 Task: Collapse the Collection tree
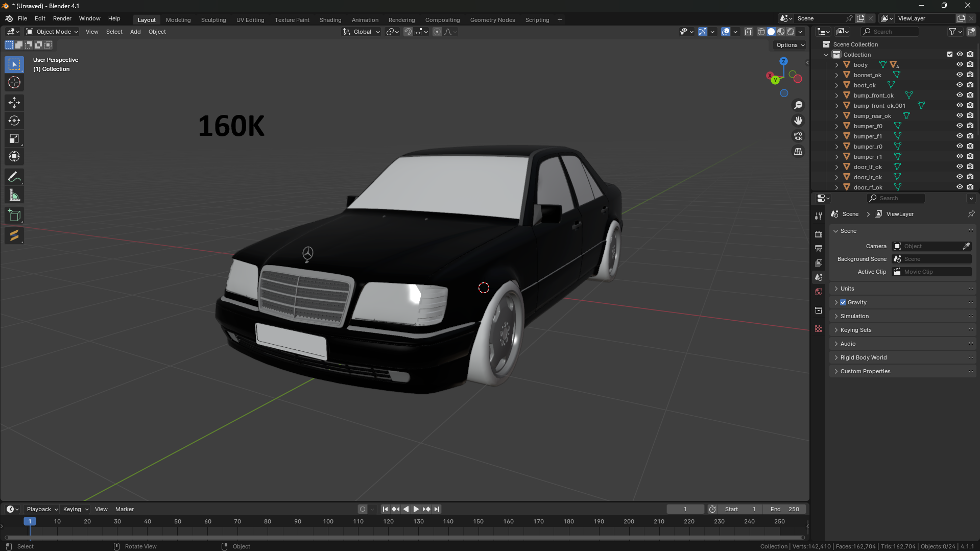tap(826, 55)
